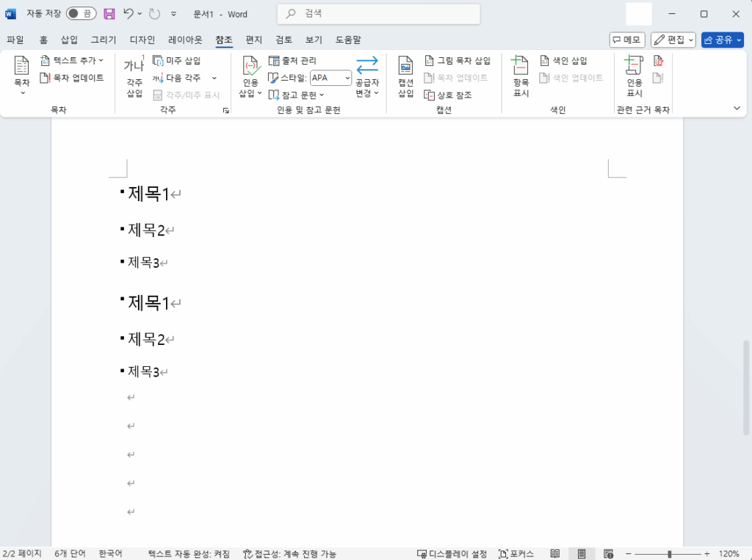Screen dimensions: 752x560
Task: Mark an index entry with 항목 표시
Action: click(520, 77)
